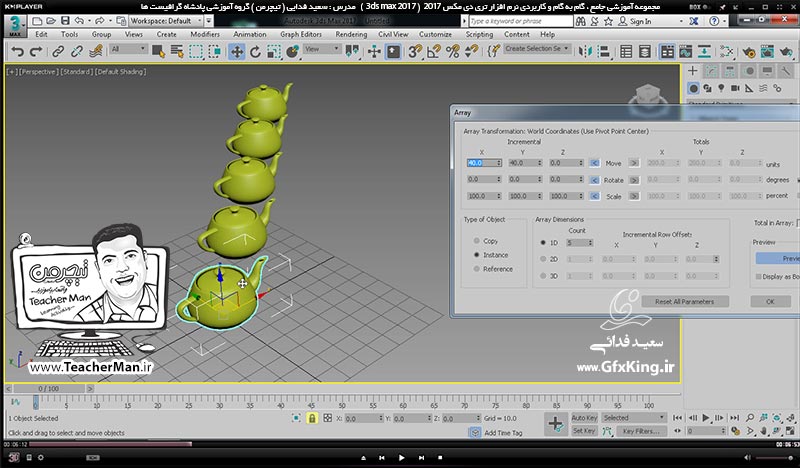Select the Copy radio button

477,241
